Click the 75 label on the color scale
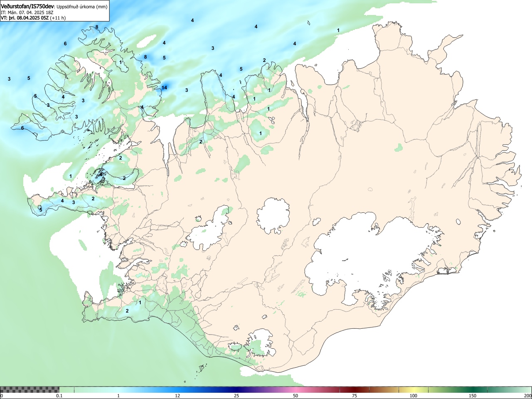The height and width of the screenshot is (399, 532). tap(354, 396)
